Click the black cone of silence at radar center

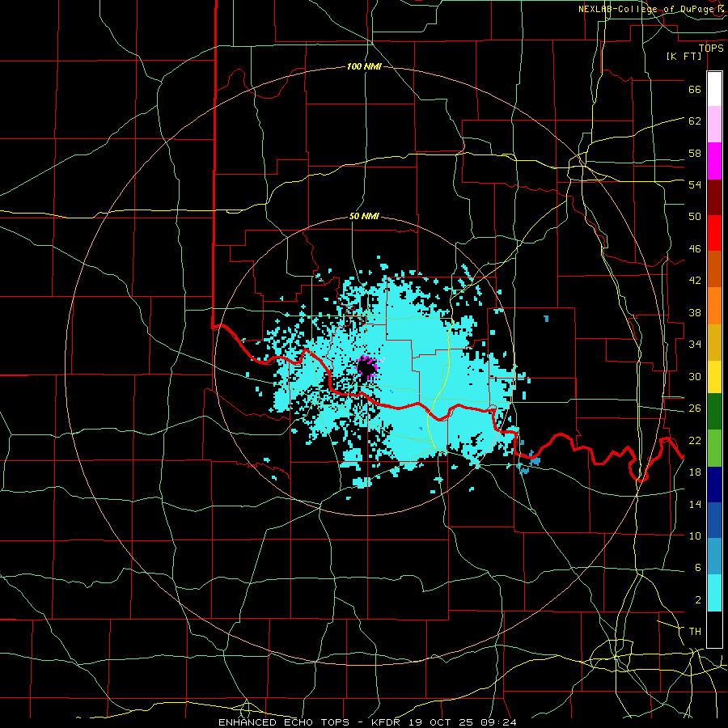(x=366, y=370)
